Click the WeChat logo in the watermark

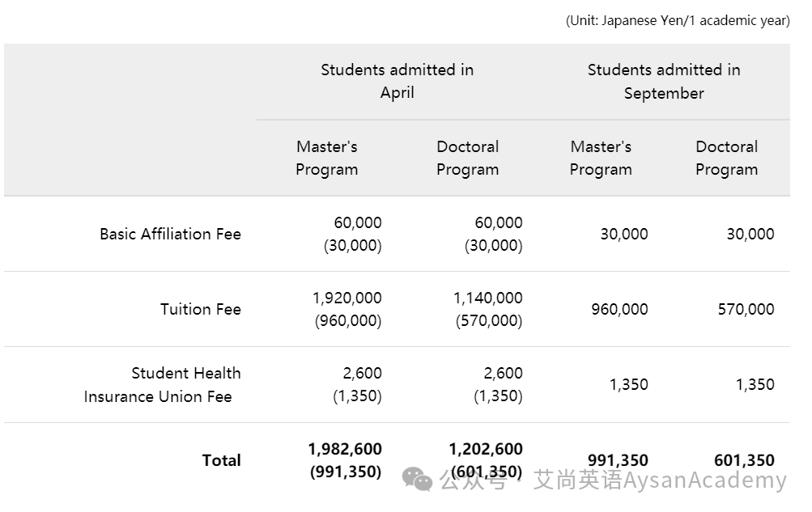pyautogui.click(x=417, y=480)
